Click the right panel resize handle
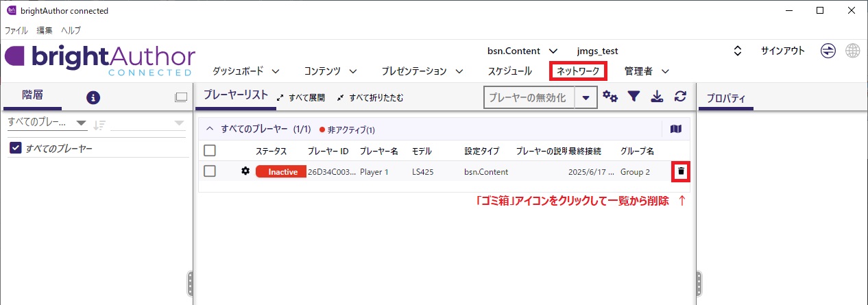The width and height of the screenshot is (868, 305). [699, 282]
